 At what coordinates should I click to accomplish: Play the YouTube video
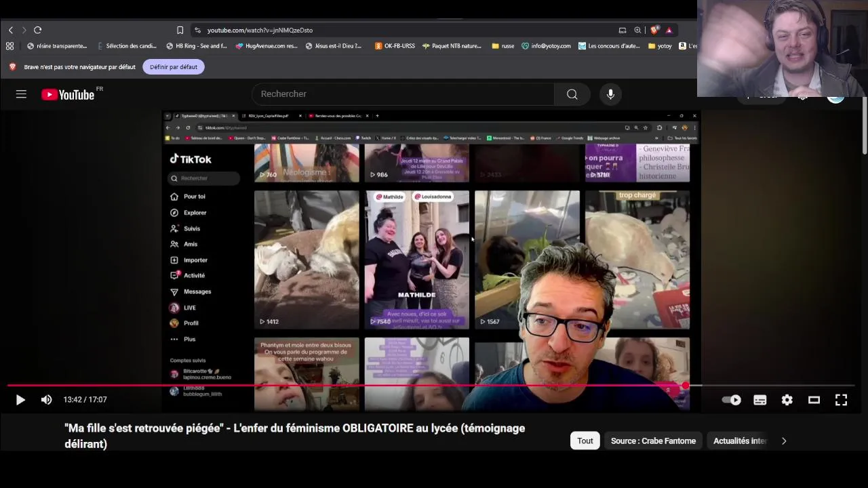pyautogui.click(x=20, y=400)
